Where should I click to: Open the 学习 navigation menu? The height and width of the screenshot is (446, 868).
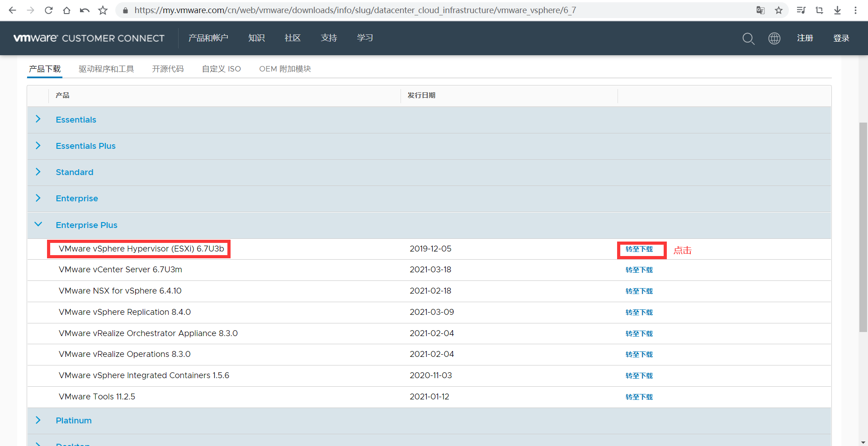[x=365, y=38]
